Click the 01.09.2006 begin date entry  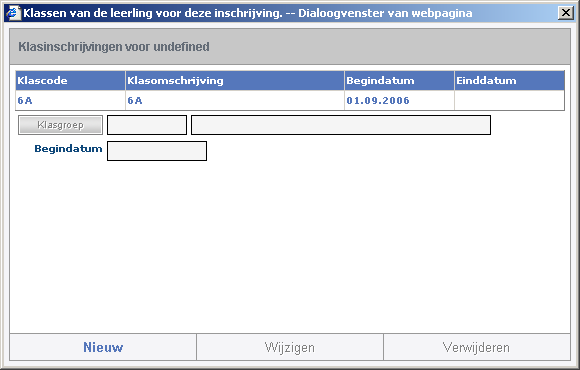(x=378, y=101)
